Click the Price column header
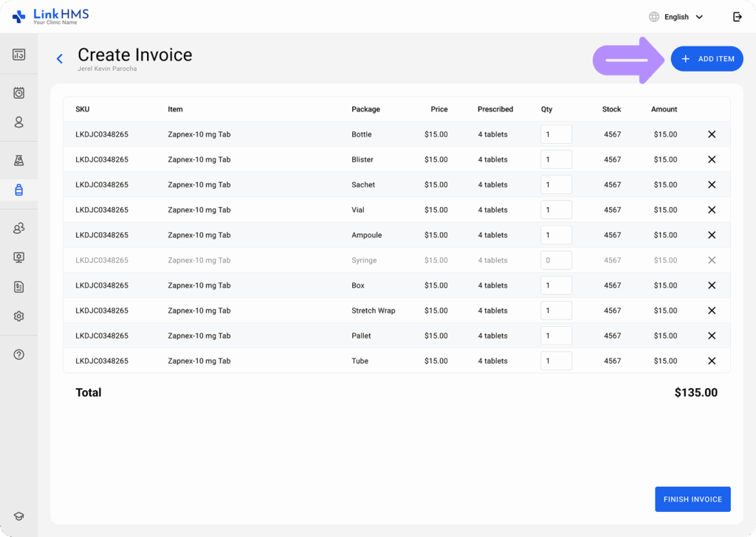The height and width of the screenshot is (537, 756). pyautogui.click(x=439, y=109)
